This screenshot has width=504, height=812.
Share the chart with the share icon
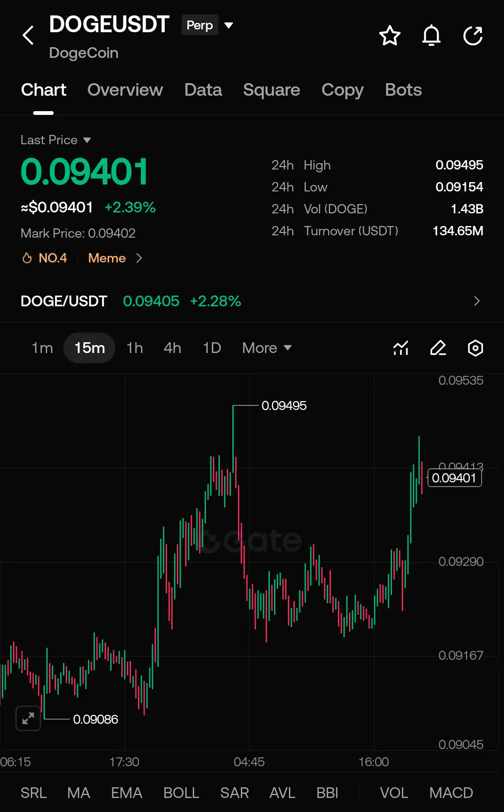click(473, 35)
